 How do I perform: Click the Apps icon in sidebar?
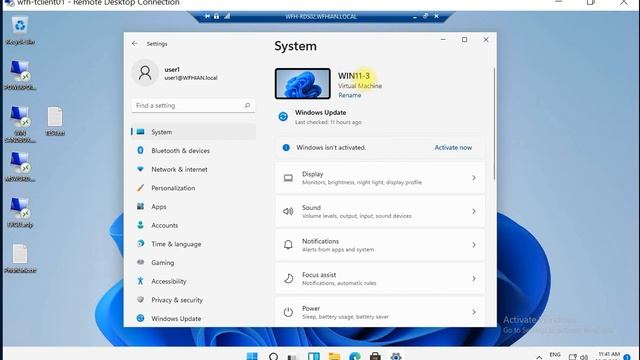[140, 206]
